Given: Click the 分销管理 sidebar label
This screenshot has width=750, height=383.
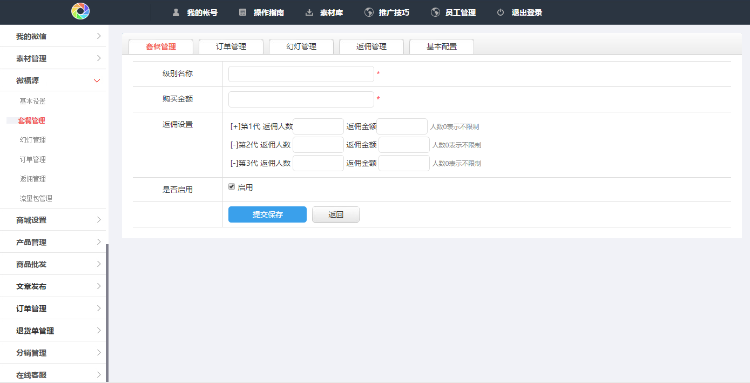Looking at the screenshot, I should pos(31,353).
